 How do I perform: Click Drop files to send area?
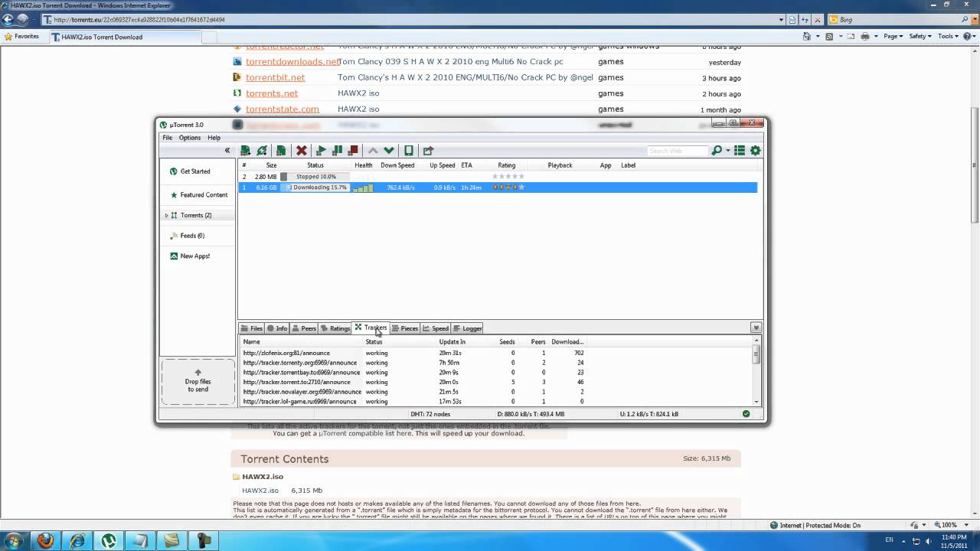coord(198,381)
